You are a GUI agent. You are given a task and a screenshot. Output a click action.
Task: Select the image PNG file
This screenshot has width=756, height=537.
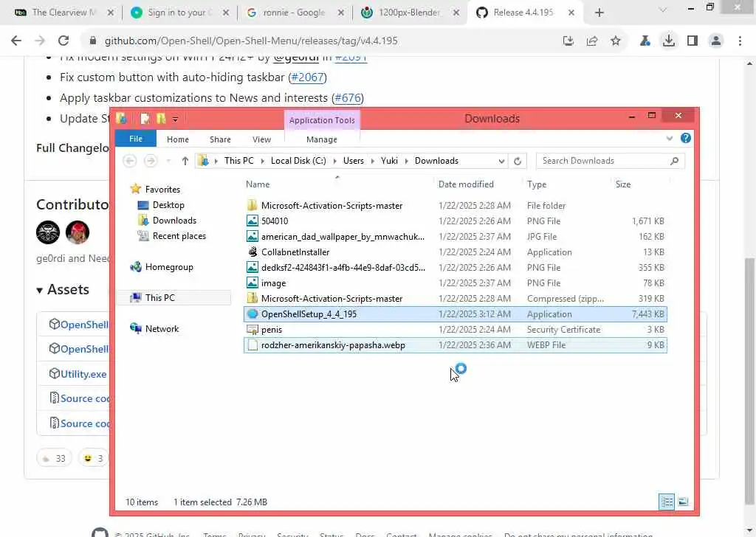coord(455,283)
